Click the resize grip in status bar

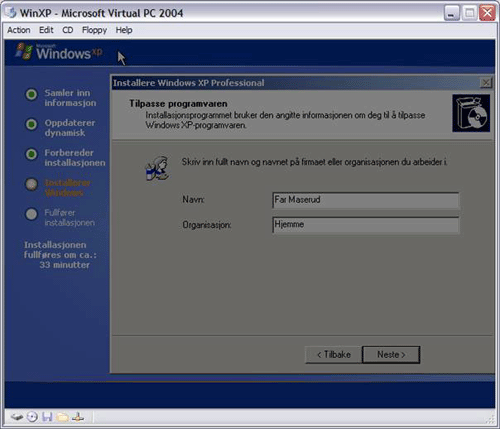(490, 420)
